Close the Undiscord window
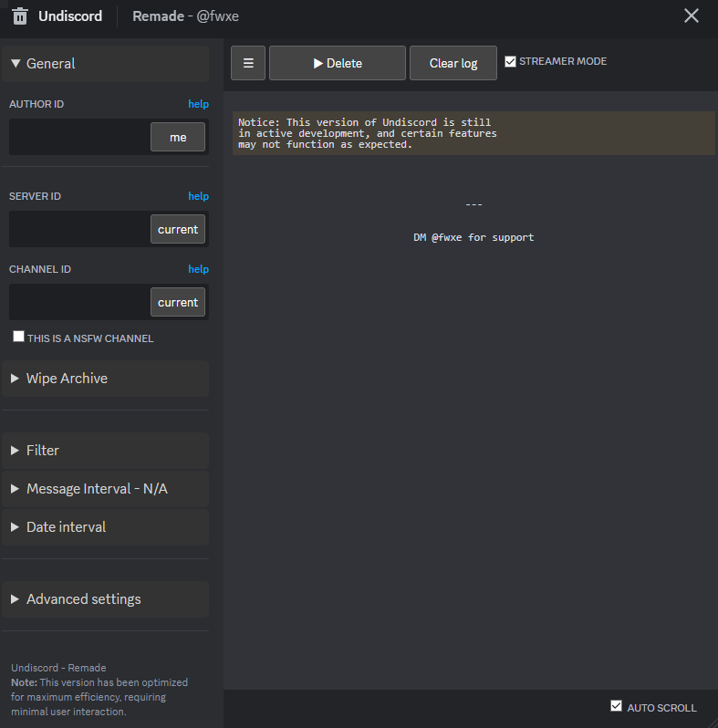Viewport: 718px width, 728px height. (x=691, y=16)
